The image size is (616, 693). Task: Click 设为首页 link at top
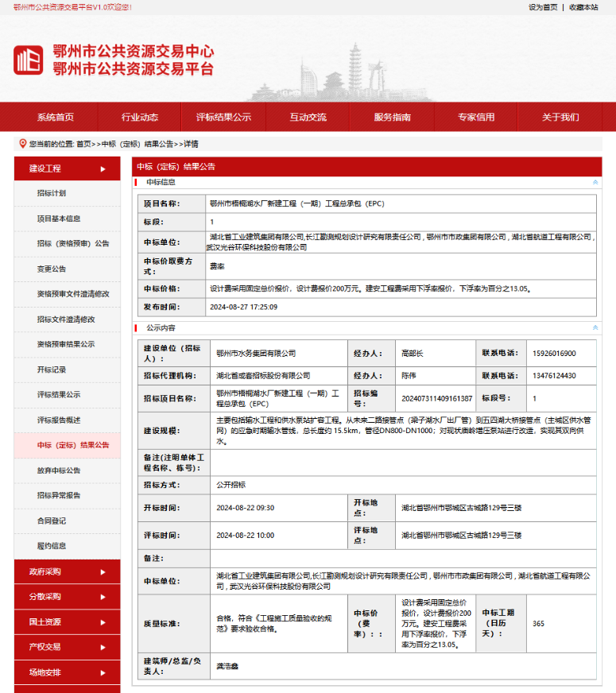pyautogui.click(x=543, y=7)
